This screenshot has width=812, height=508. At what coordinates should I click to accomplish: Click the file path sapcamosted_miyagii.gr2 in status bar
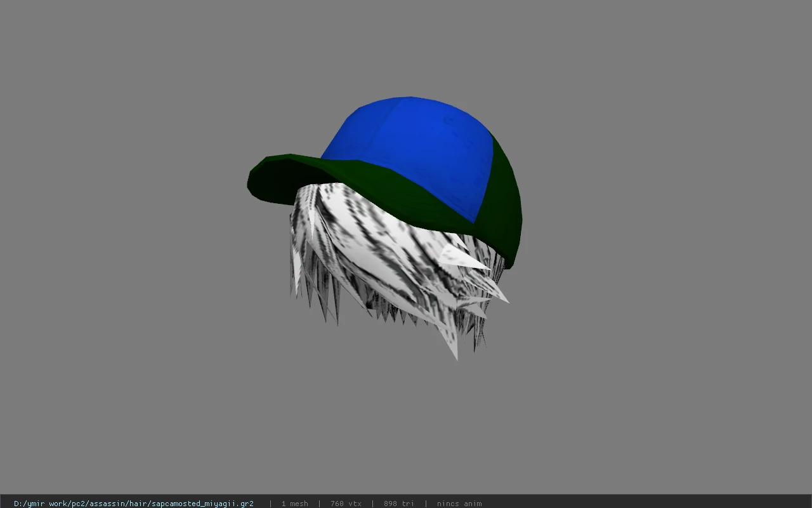[x=134, y=503]
